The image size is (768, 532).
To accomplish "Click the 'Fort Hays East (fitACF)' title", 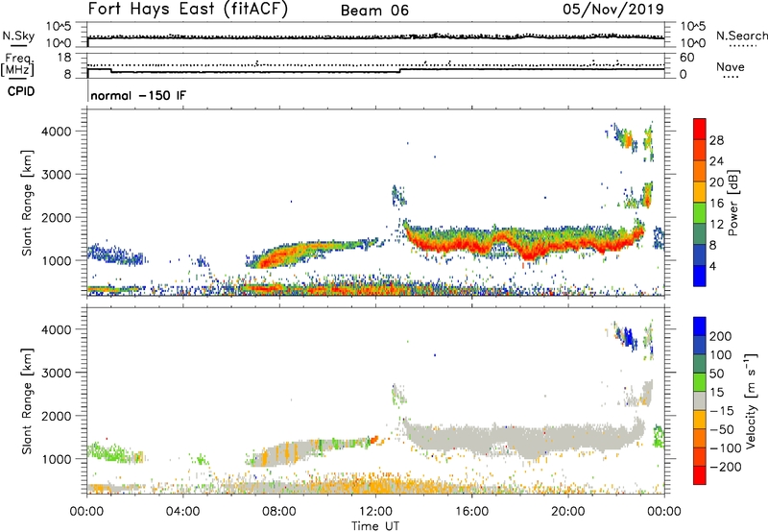I will [x=188, y=9].
